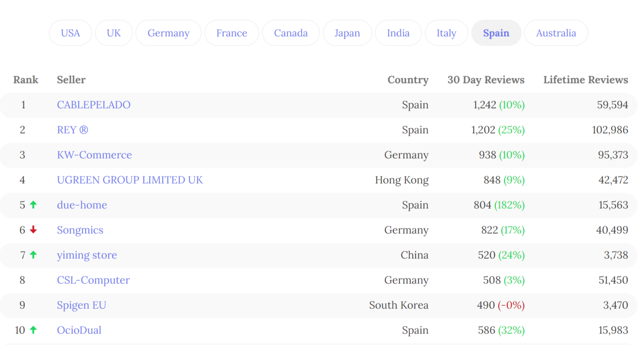The width and height of the screenshot is (644, 345).
Task: Click Germany country cell in CSL-Computer row
Action: (x=407, y=281)
